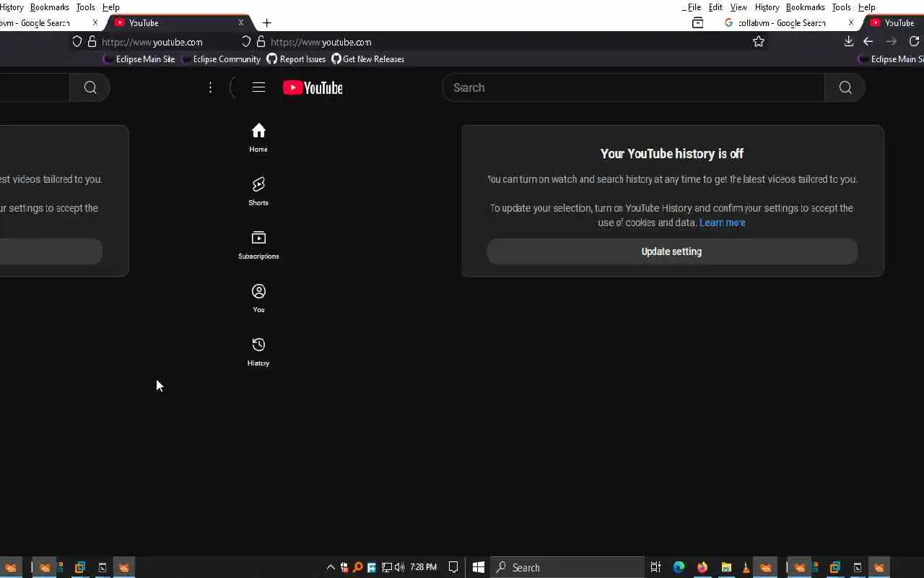Open the Firefox View icon left of the collabvm tab
The width and height of the screenshot is (924, 578).
coord(697,23)
